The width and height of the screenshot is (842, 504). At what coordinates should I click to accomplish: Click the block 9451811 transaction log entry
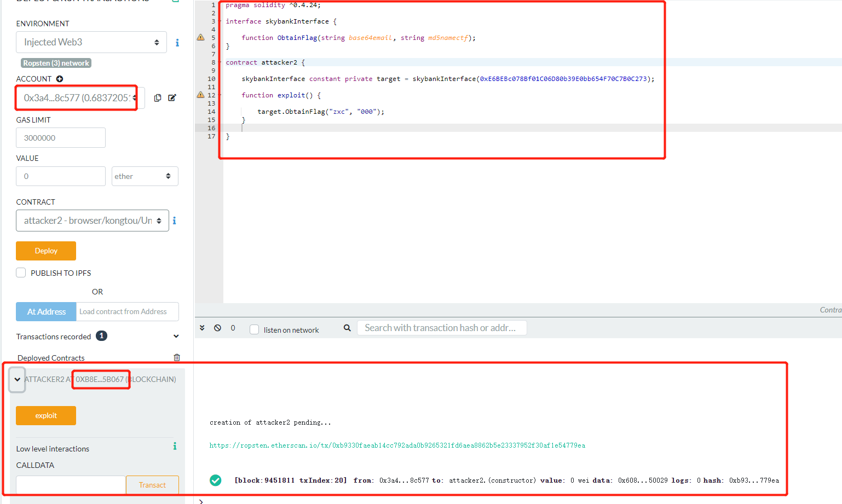(x=506, y=480)
